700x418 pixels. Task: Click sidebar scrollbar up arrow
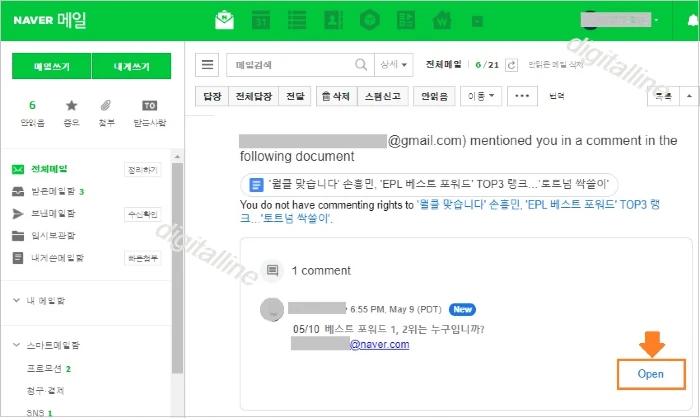[x=177, y=156]
